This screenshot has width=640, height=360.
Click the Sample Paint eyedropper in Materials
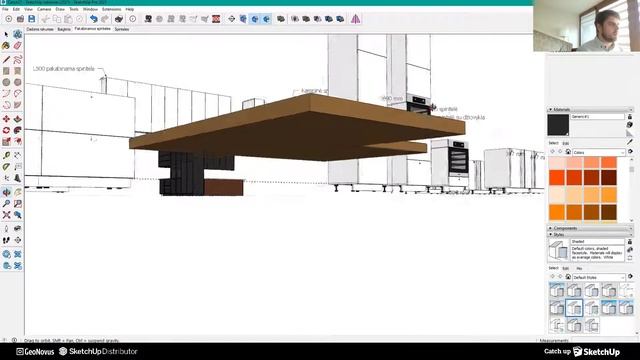coord(630,142)
